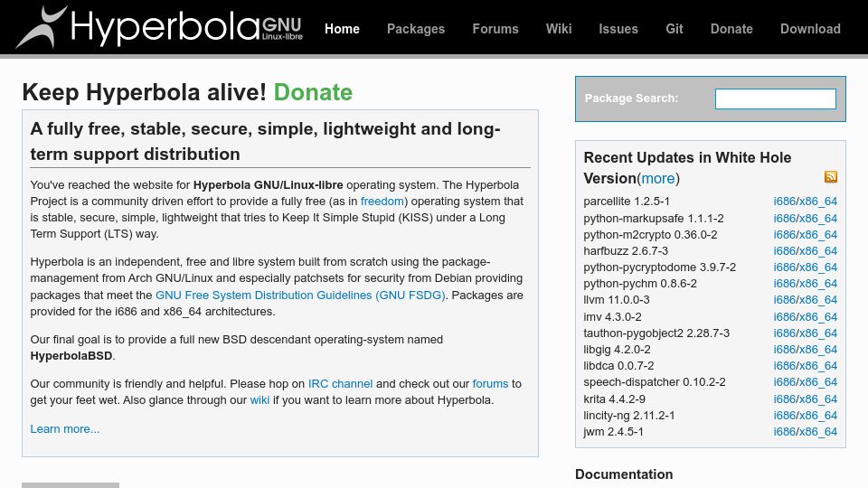This screenshot has height=488, width=868.
Task: Open parcellite i686/x86_64 link
Action: pos(806,201)
